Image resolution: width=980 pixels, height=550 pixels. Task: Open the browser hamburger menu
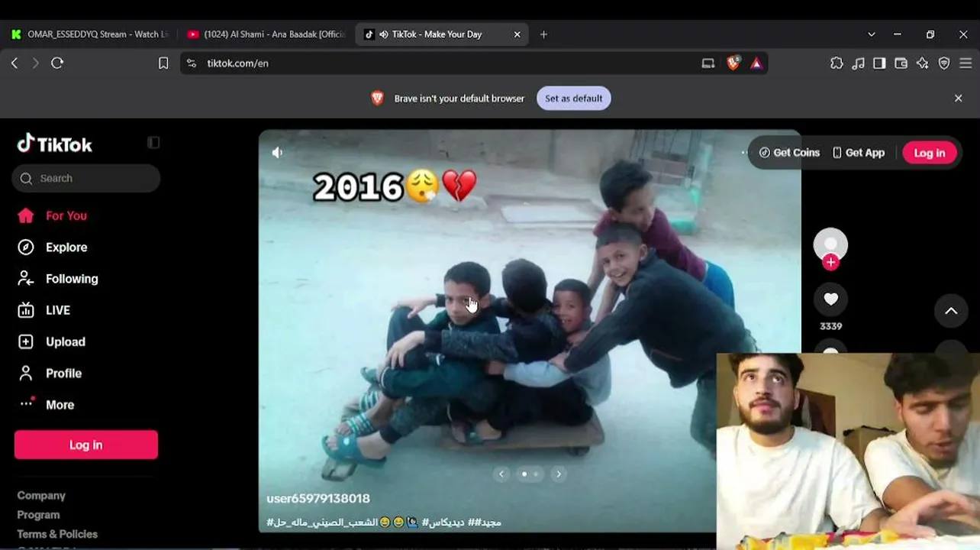click(x=965, y=63)
